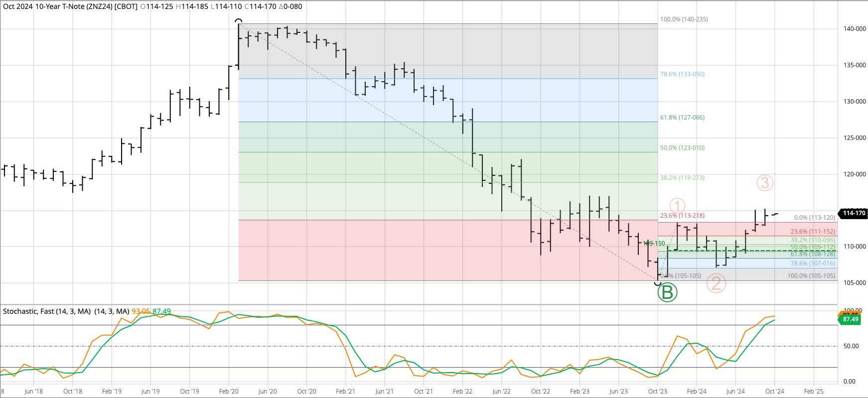Click Oct '24 on the time axis
Screen dimensions: 868x398
point(774,392)
